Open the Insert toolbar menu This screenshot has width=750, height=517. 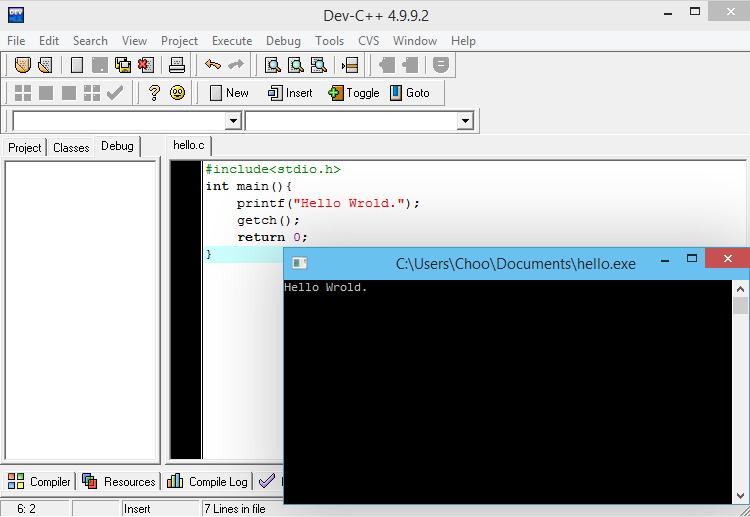290,93
